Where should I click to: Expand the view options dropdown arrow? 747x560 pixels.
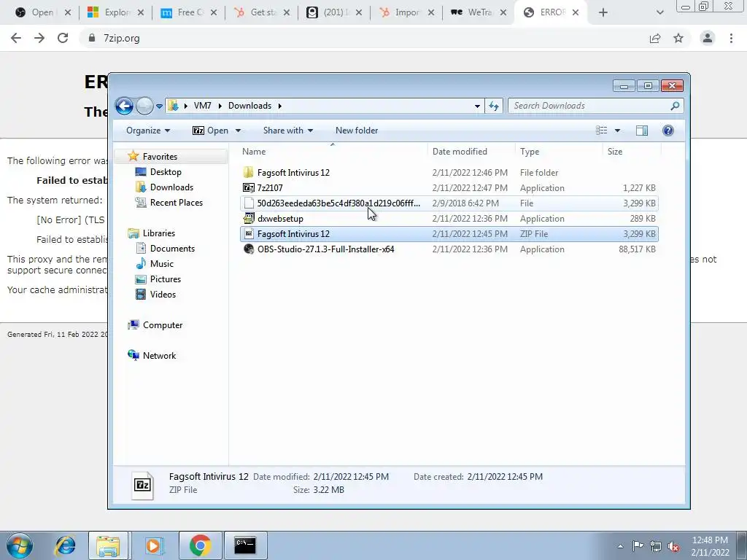(617, 131)
